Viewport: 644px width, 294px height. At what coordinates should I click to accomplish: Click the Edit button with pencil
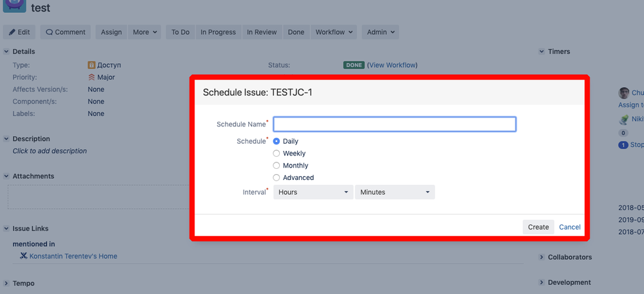point(19,32)
